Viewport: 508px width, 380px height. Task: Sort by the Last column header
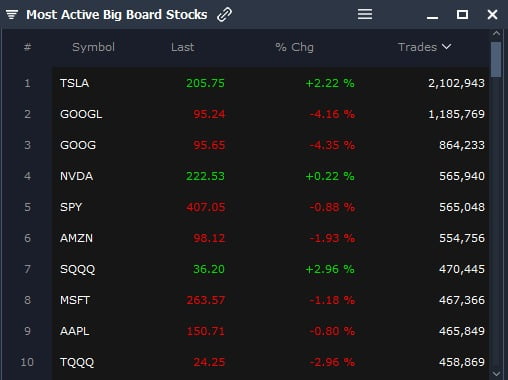[x=182, y=47]
